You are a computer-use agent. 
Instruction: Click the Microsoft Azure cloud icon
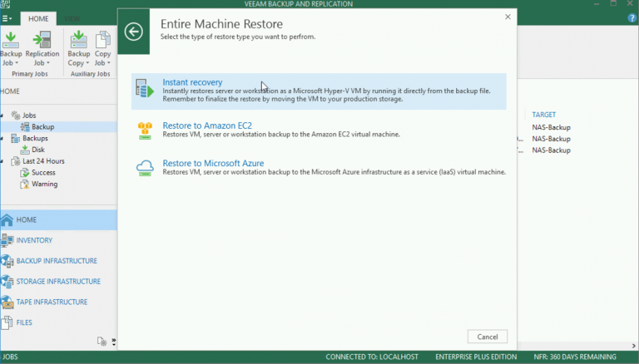[x=145, y=168]
